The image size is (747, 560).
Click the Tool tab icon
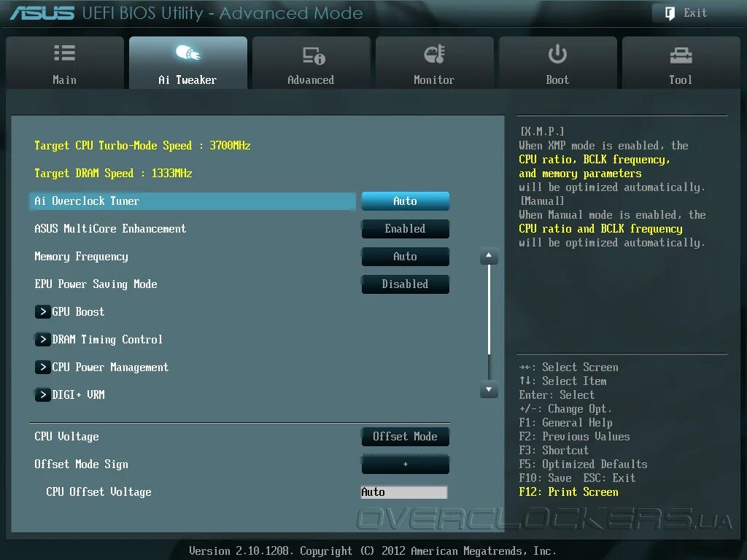point(681,55)
